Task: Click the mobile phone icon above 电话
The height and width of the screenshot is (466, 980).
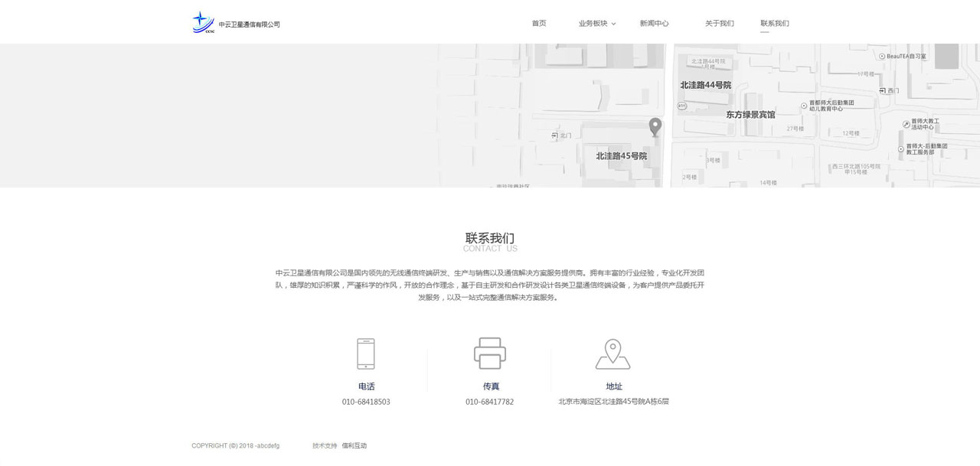Action: 366,354
